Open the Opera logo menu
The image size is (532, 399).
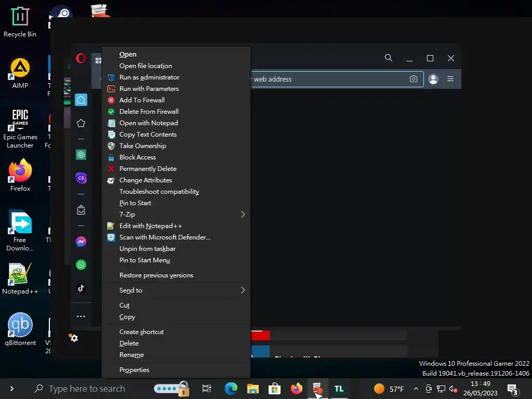click(81, 58)
